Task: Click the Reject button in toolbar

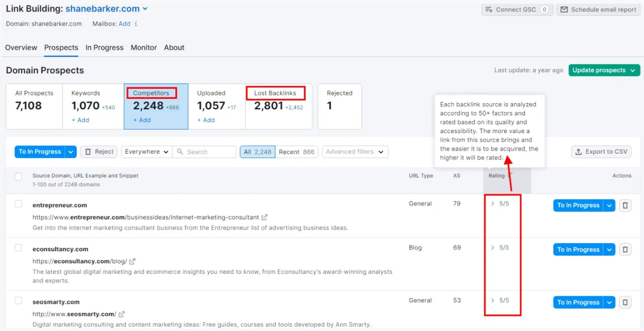Action: click(99, 152)
